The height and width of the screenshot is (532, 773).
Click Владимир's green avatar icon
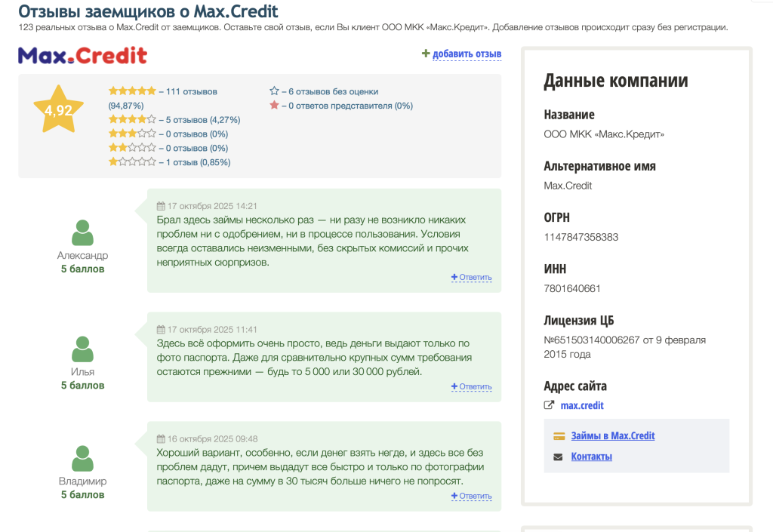pyautogui.click(x=82, y=459)
